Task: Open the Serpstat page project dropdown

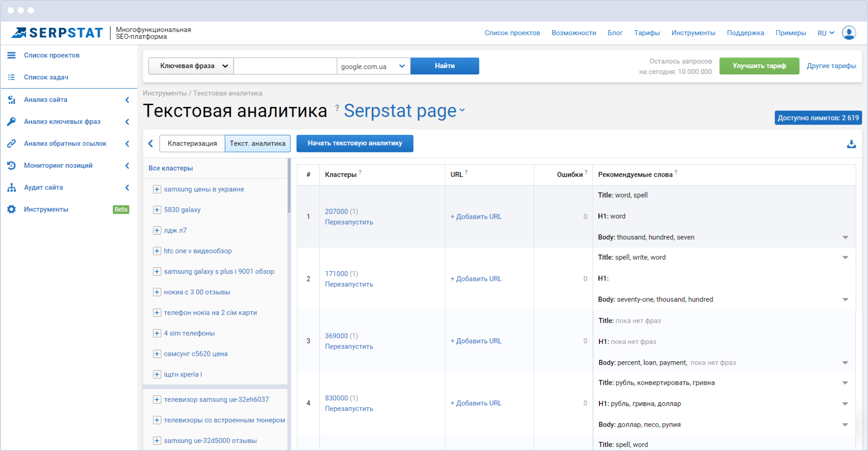Action: pos(405,111)
